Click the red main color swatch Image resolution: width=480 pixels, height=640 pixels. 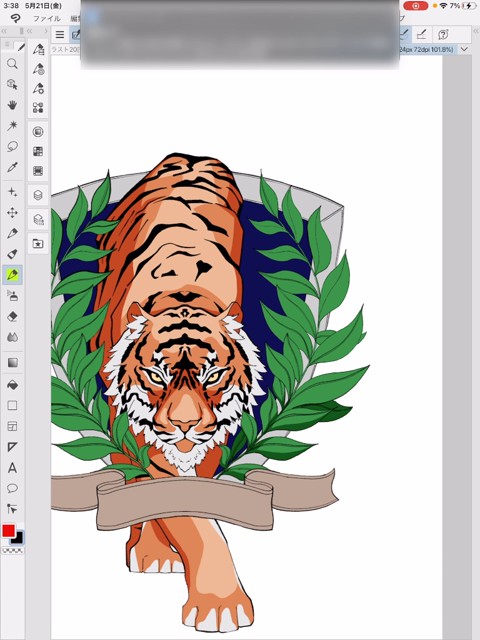[x=9, y=531]
